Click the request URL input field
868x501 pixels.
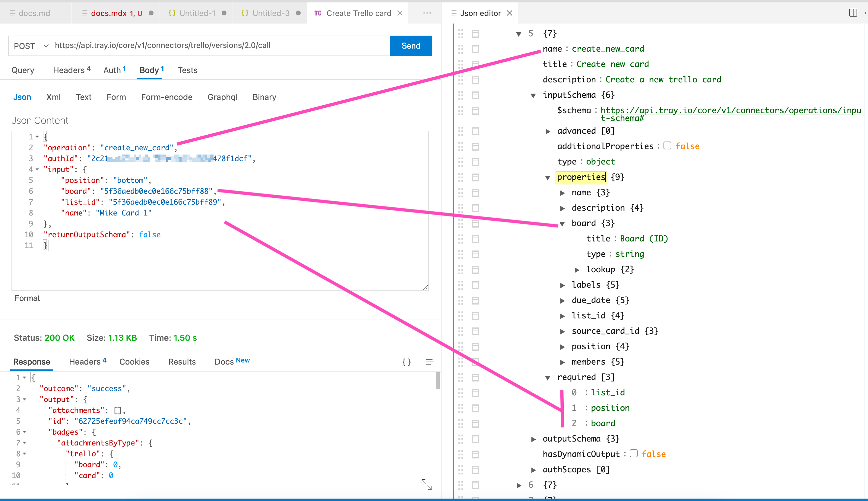[x=220, y=46]
